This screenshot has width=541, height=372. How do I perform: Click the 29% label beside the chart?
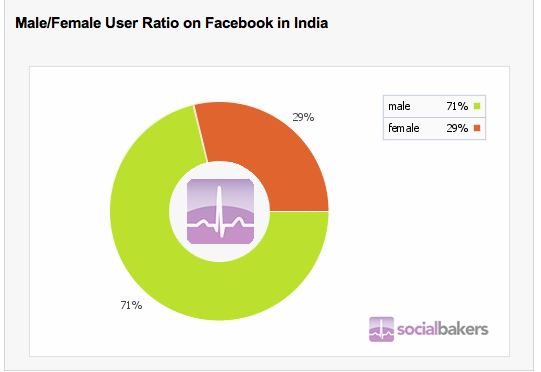click(303, 117)
